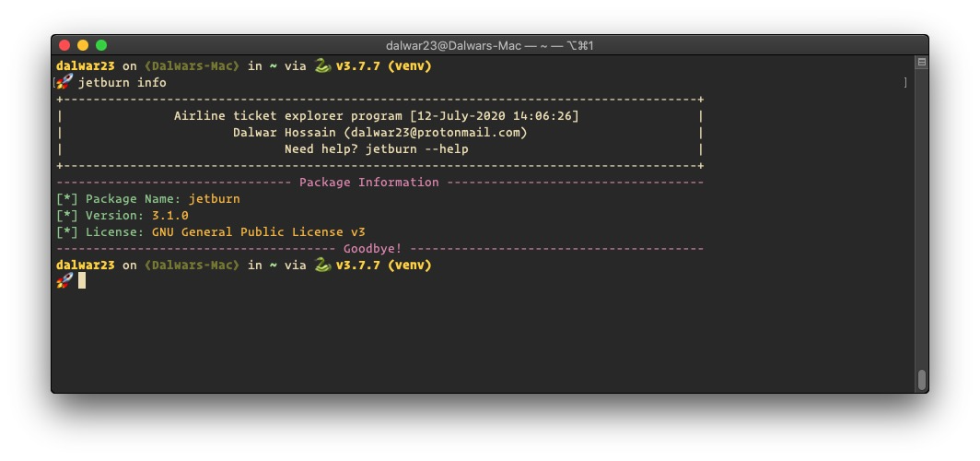Click the version number 3.1.0
The width and height of the screenshot is (980, 461).
[170, 215]
